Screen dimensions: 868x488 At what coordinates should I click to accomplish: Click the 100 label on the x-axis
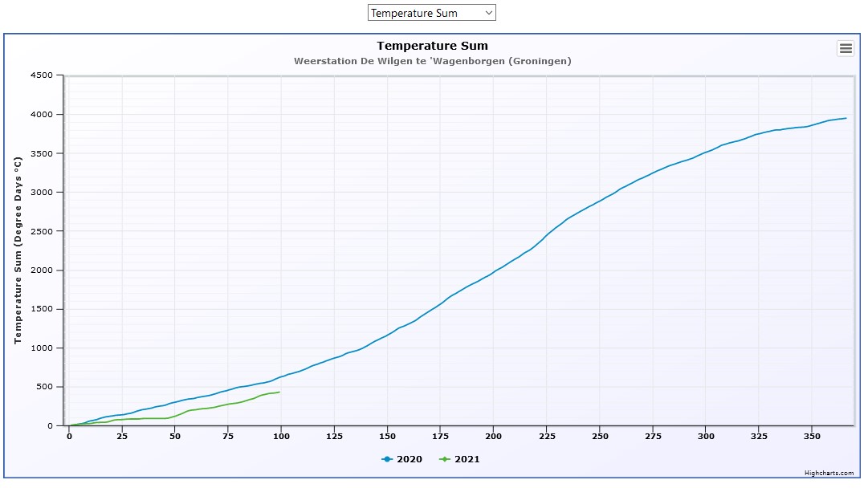pos(281,436)
